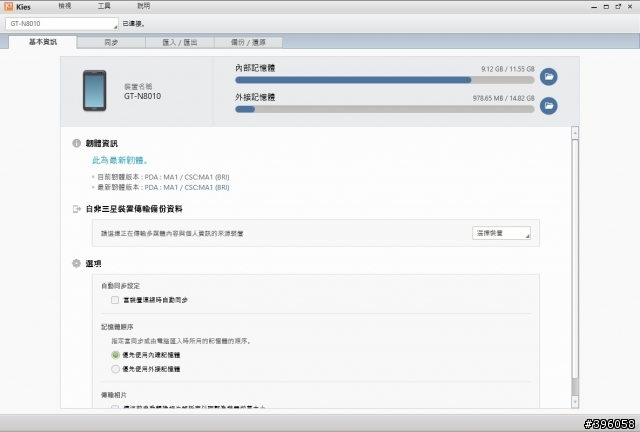Click the 已連接 connection status text

click(133, 24)
